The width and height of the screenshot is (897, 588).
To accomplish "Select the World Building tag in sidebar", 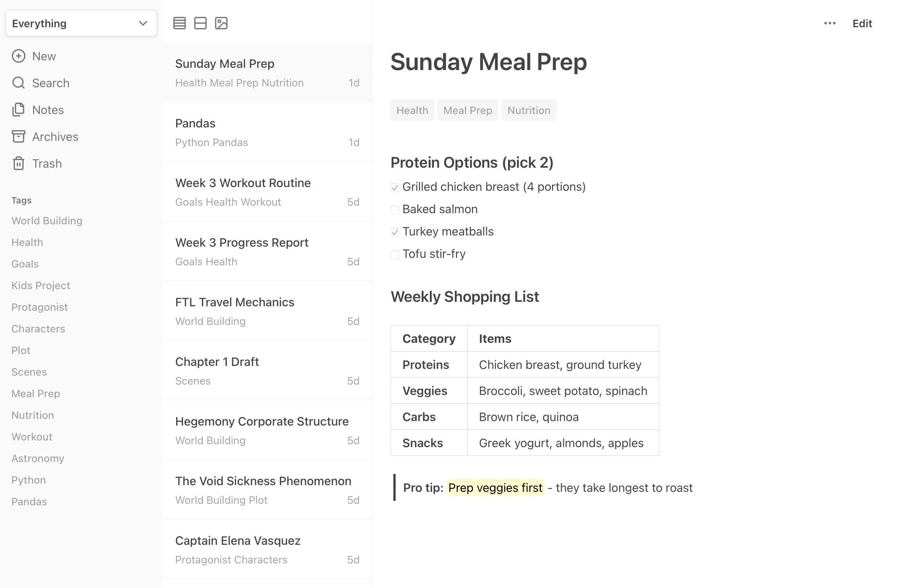I will pyautogui.click(x=47, y=221).
